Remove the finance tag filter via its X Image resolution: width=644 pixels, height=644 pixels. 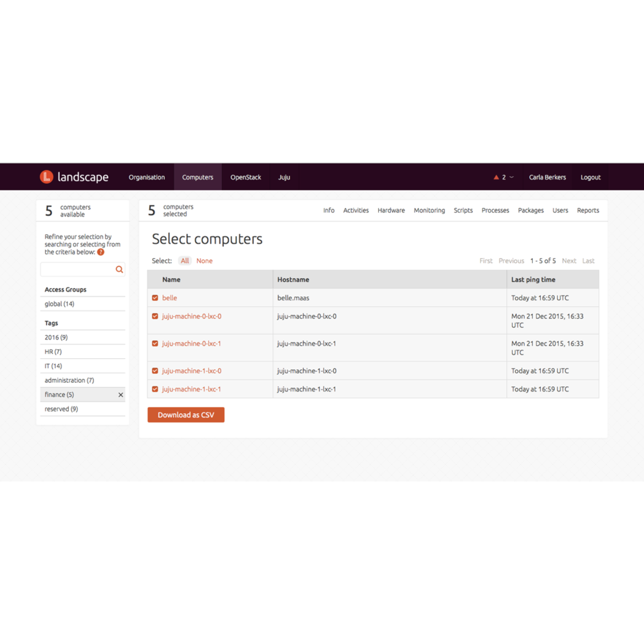[120, 394]
